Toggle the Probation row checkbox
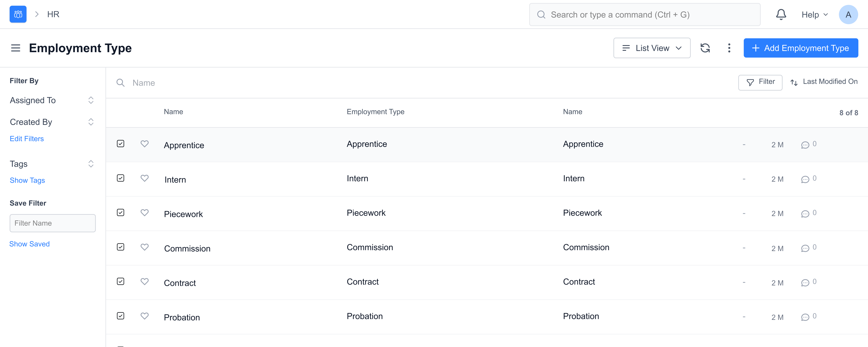Screen dimensions: 868x347 [121, 316]
